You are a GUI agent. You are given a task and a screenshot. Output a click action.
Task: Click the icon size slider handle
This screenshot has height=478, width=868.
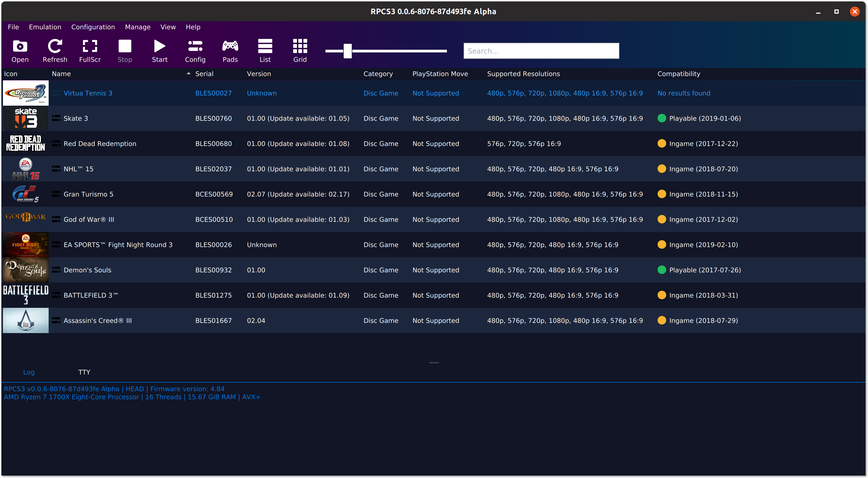click(x=348, y=51)
